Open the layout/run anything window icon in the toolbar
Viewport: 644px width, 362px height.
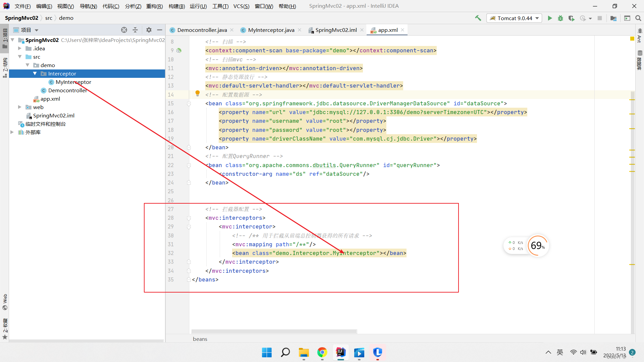(627, 18)
